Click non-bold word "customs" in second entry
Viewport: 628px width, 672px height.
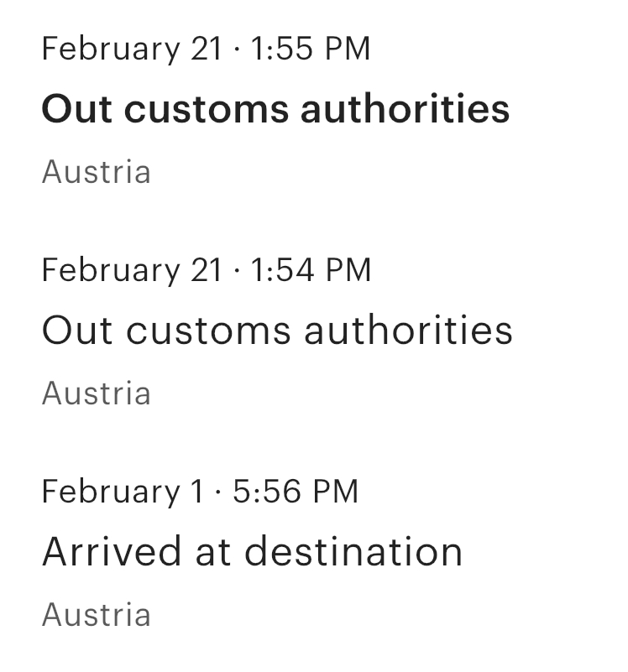point(208,331)
